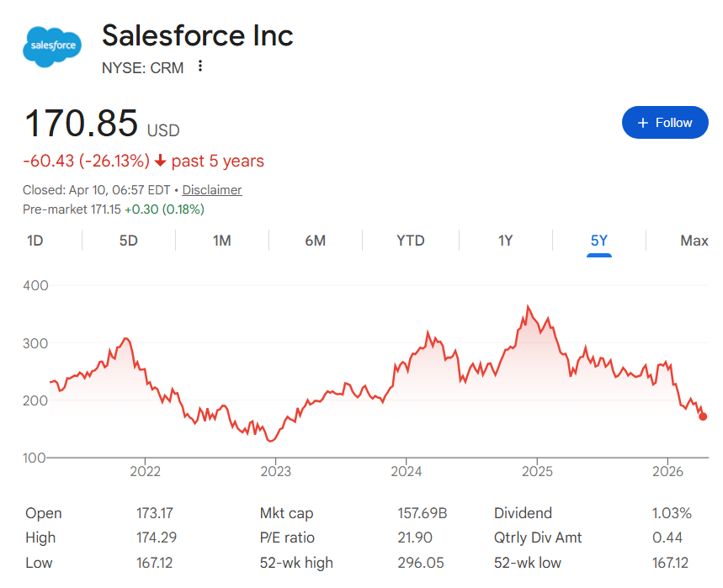Switch to the 1Y chart range

pyautogui.click(x=505, y=241)
